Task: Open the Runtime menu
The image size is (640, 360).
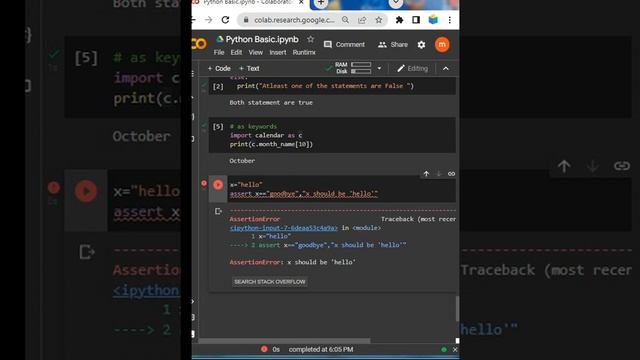Action: pos(304,52)
